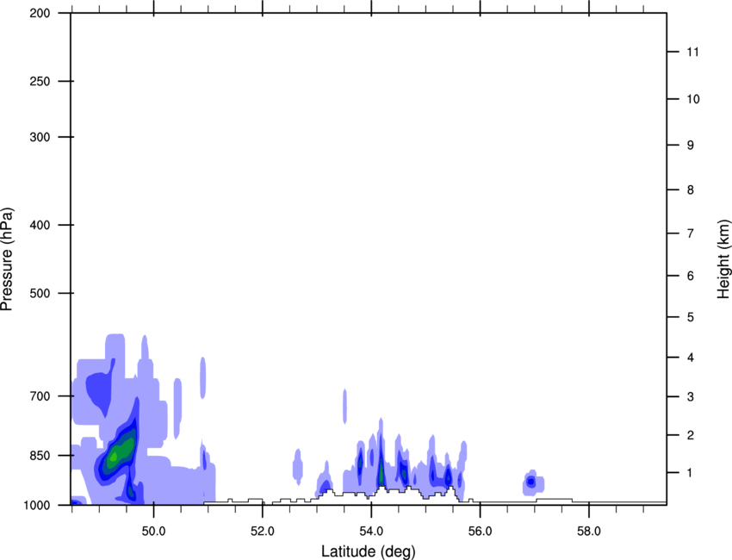The width and height of the screenshot is (732, 560).
Task: Pick the 5 km height label
Action: point(691,317)
